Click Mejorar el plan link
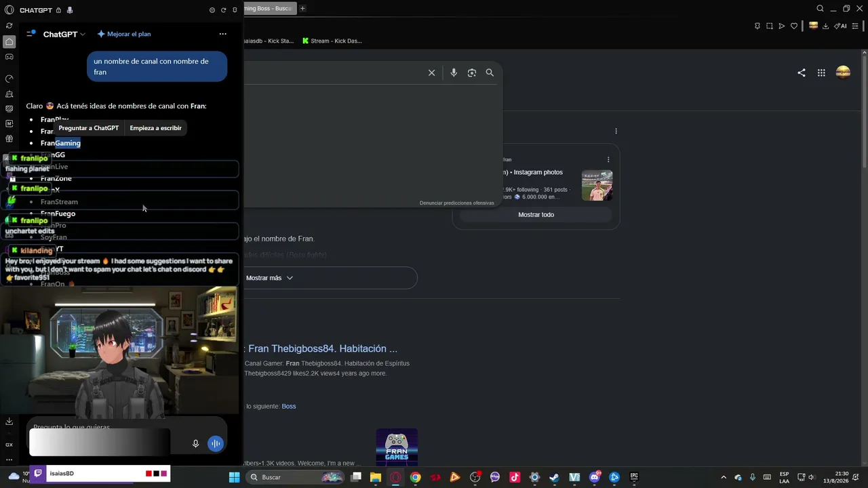 pos(124,34)
